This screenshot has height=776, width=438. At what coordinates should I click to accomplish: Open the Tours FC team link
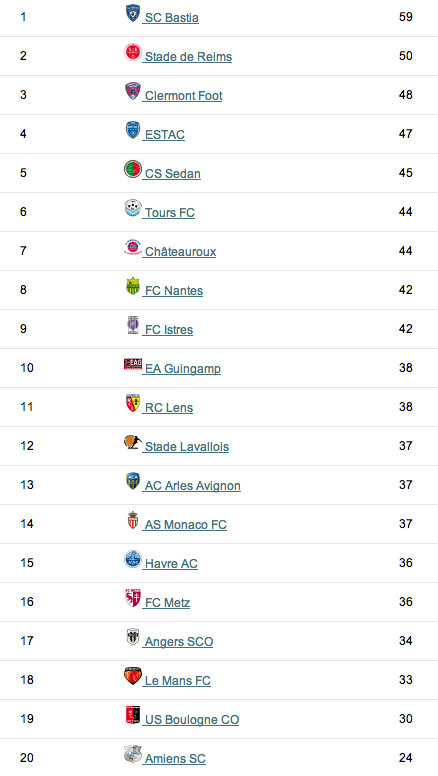pyautogui.click(x=170, y=213)
